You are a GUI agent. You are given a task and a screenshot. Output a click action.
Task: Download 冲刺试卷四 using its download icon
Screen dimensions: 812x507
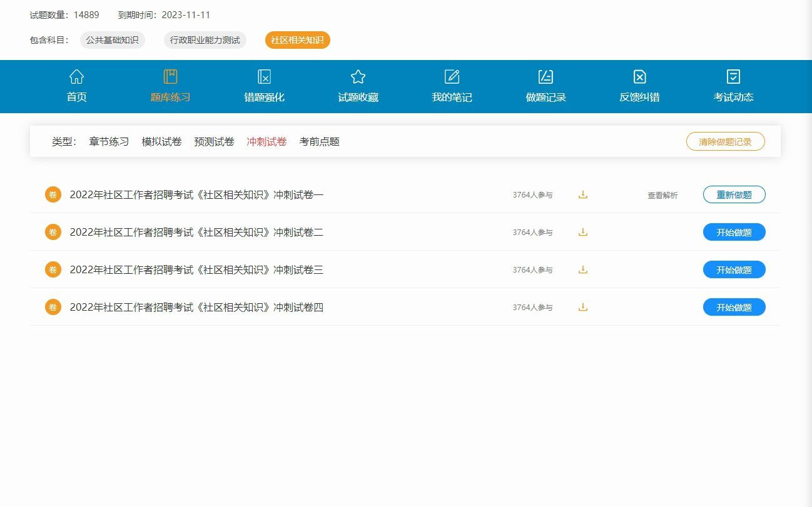tap(583, 307)
